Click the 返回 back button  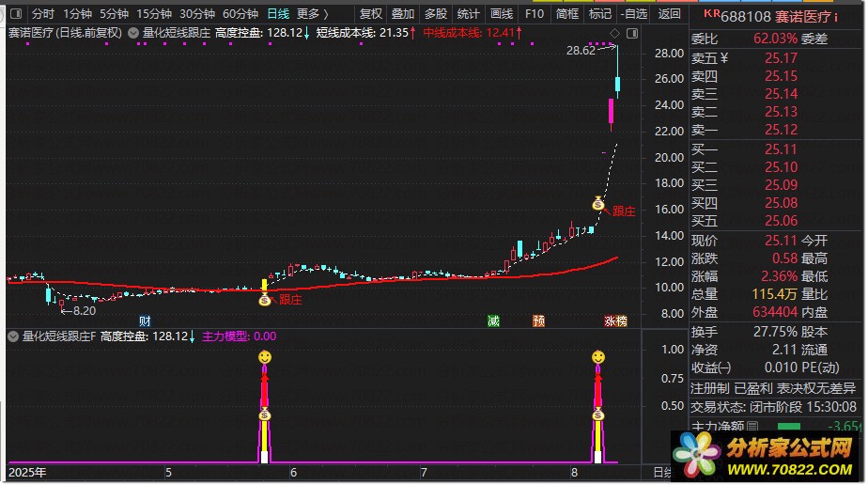click(669, 14)
